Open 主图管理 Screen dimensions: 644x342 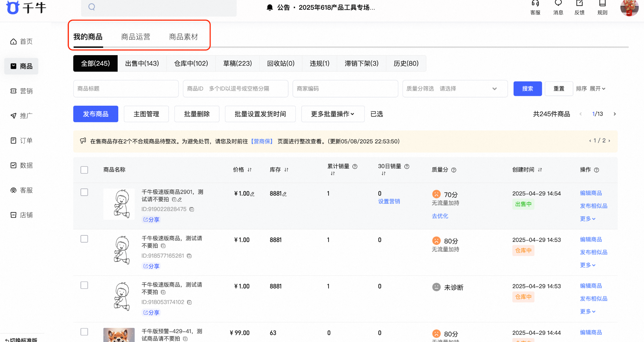[146, 114]
